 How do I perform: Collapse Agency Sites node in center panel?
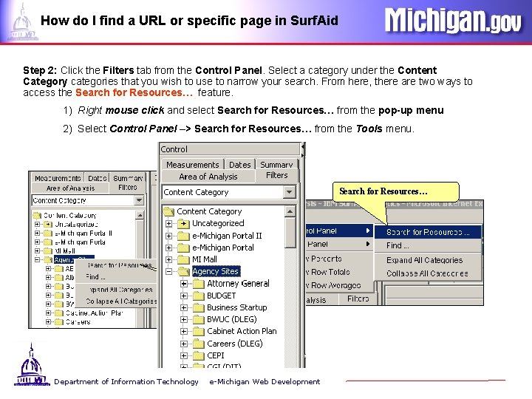168,271
